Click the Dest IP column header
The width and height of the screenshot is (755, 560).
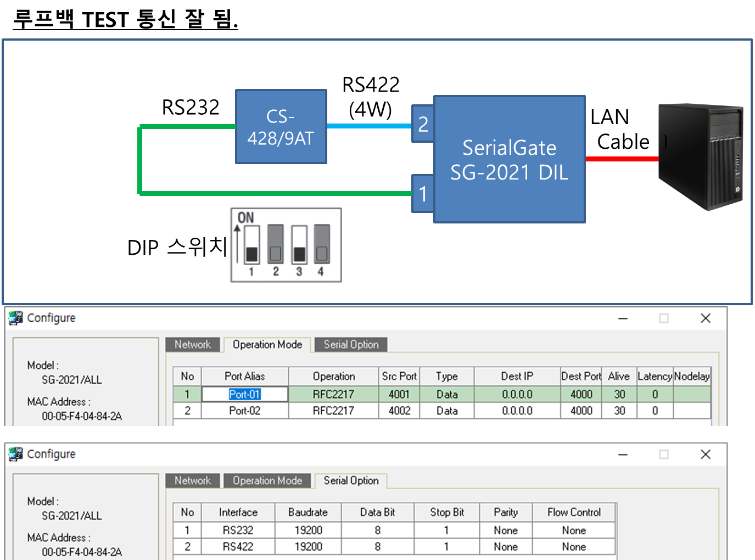coord(517,376)
